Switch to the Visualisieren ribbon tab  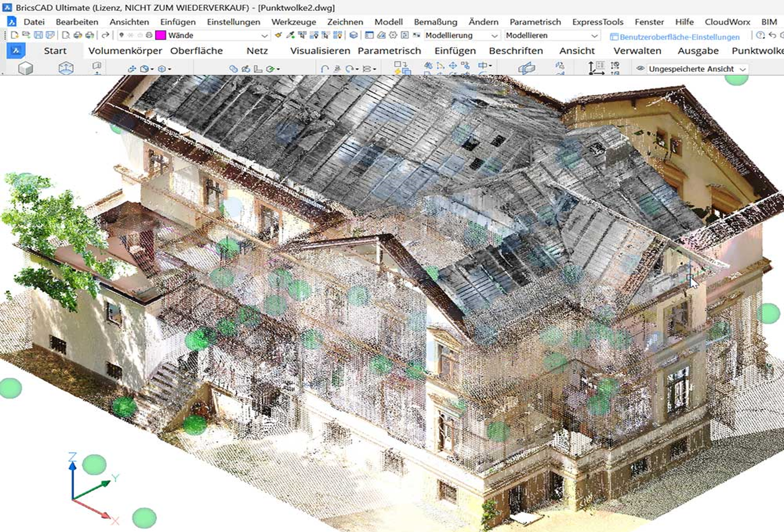(320, 51)
